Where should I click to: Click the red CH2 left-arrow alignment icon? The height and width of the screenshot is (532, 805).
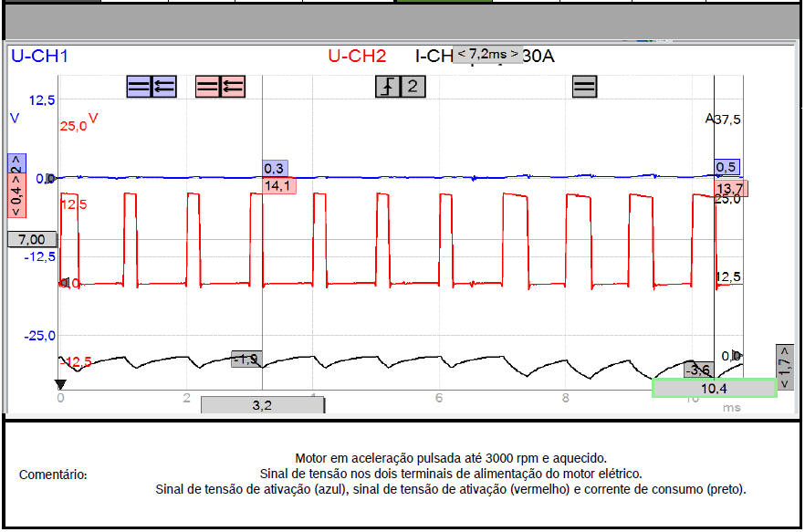point(234,87)
